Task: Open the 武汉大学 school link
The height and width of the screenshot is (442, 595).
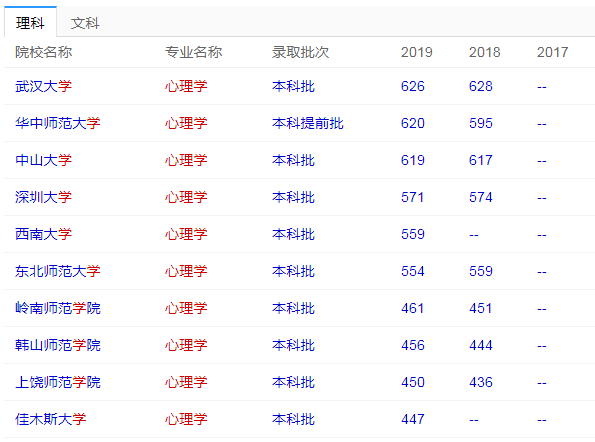Action: click(43, 86)
